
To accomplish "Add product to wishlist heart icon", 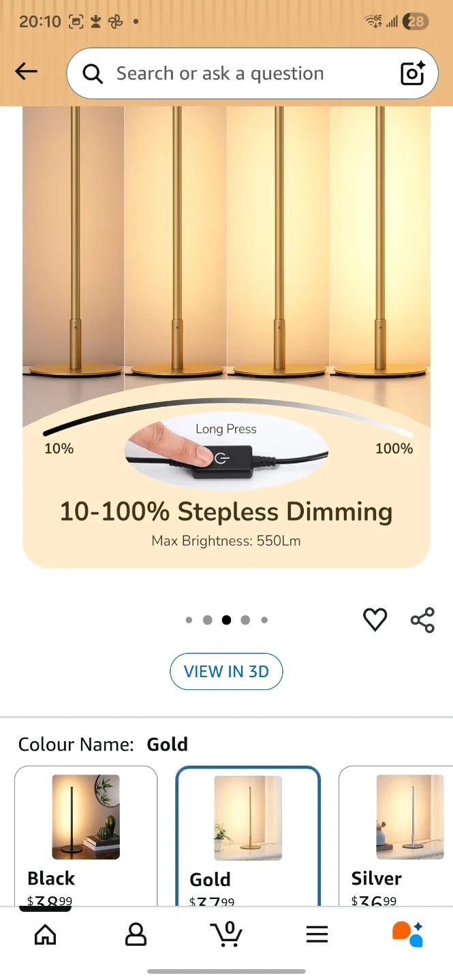I will [x=375, y=619].
